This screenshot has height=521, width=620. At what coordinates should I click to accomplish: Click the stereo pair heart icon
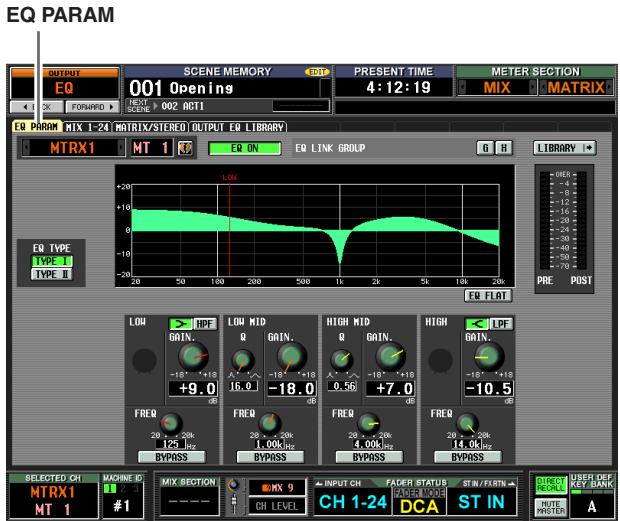[185, 149]
